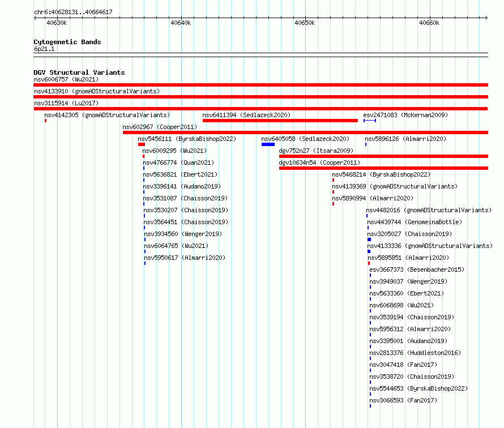Screen dimensions: 504x428
Task: Select the red bar under nsv6411394
Action: 280,121
